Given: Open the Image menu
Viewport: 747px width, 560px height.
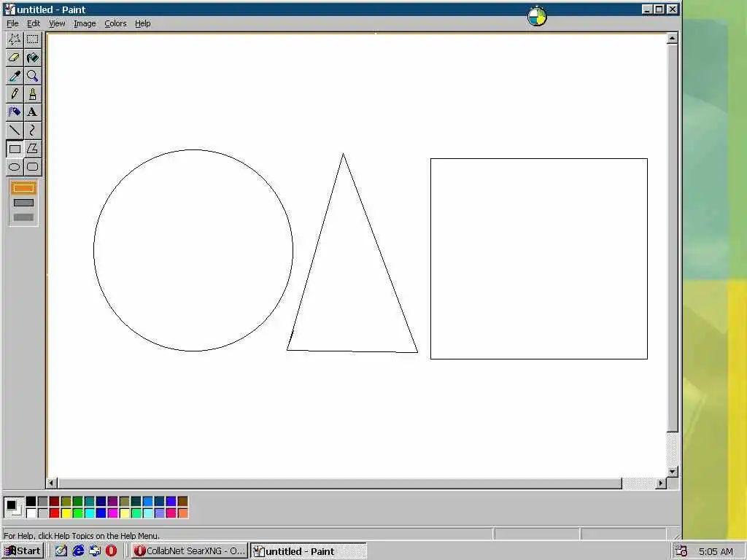Looking at the screenshot, I should click(x=85, y=23).
